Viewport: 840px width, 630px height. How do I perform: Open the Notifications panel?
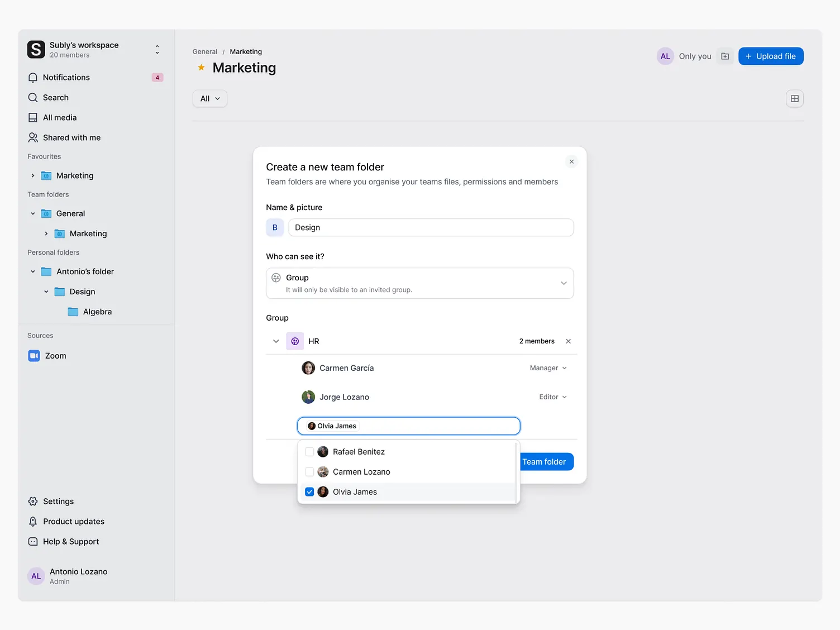point(66,77)
